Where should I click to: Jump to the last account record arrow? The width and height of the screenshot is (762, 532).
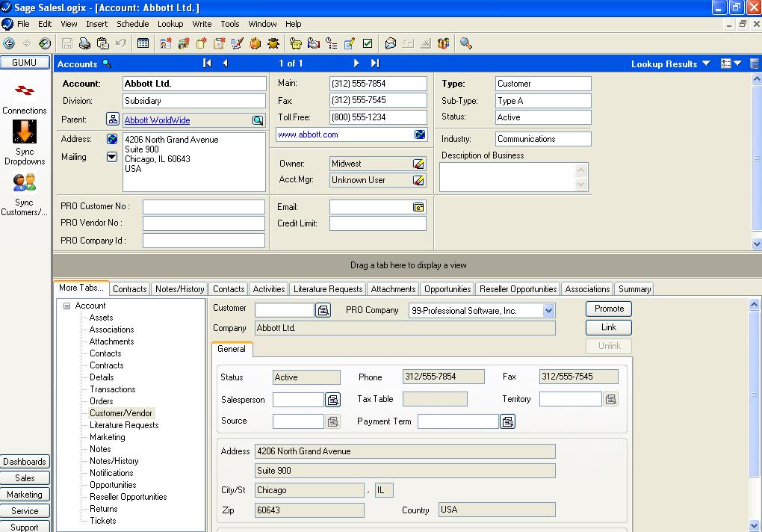[x=375, y=64]
